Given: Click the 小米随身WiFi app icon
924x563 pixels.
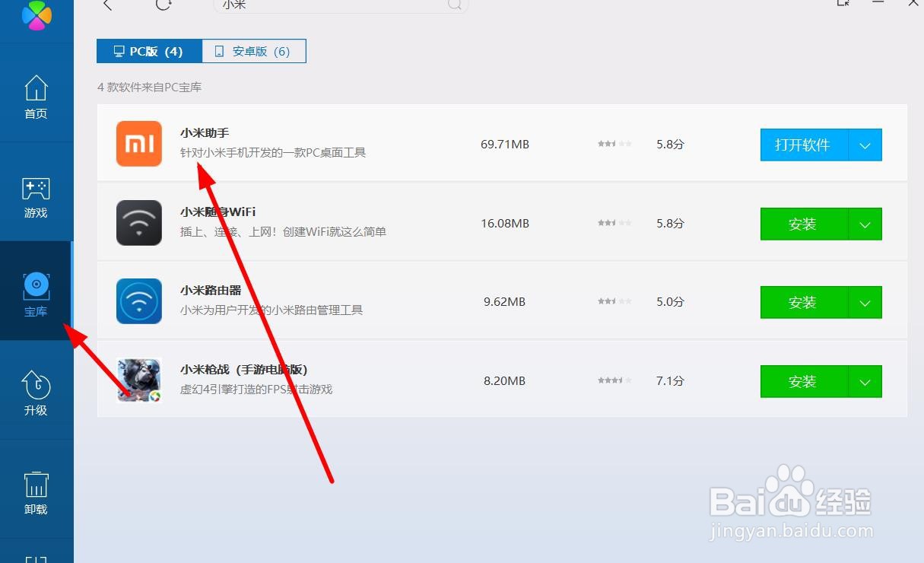Looking at the screenshot, I should [138, 223].
